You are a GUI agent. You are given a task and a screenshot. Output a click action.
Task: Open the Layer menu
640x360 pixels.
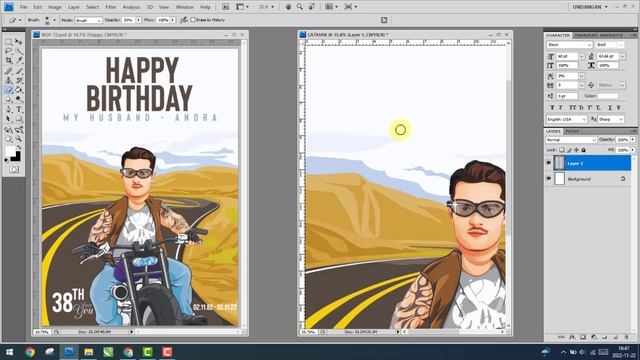pyautogui.click(x=73, y=7)
